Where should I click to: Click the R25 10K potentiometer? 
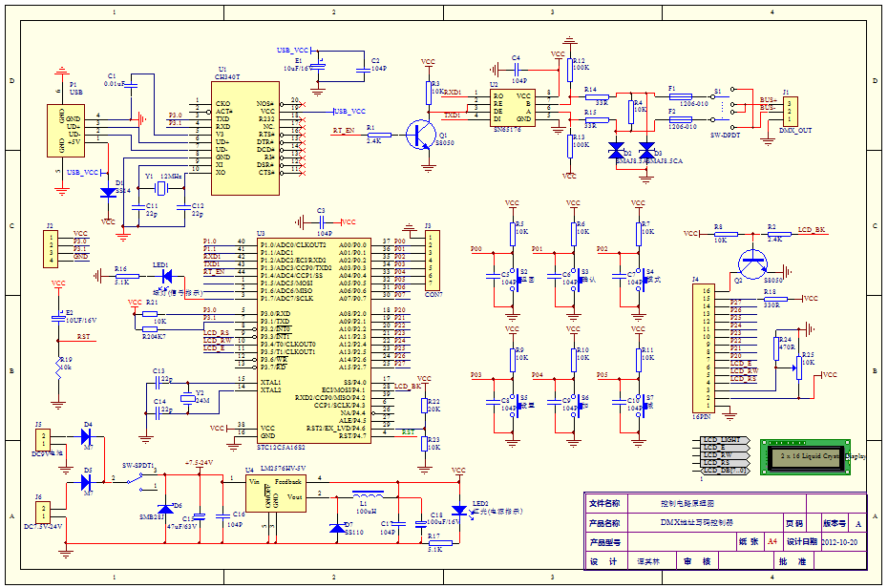[799, 367]
